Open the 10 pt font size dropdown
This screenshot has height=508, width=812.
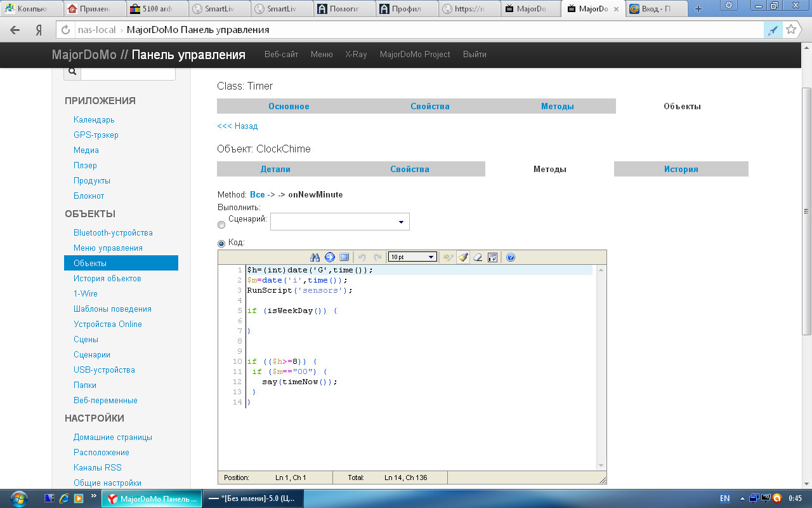pos(412,257)
